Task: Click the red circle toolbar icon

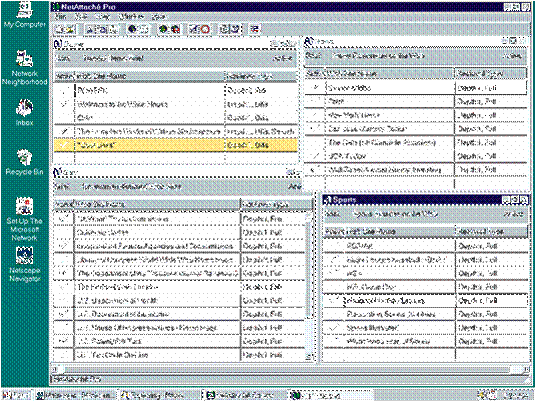Action: (205, 29)
